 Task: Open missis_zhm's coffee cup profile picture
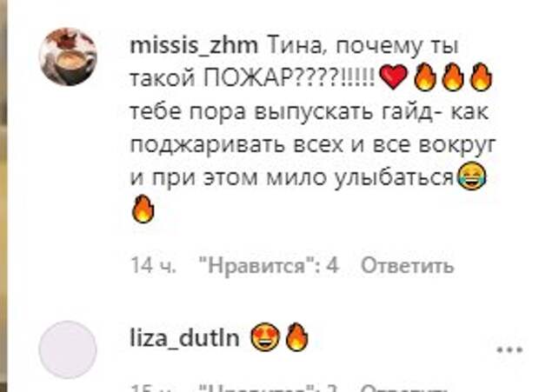click(x=68, y=56)
